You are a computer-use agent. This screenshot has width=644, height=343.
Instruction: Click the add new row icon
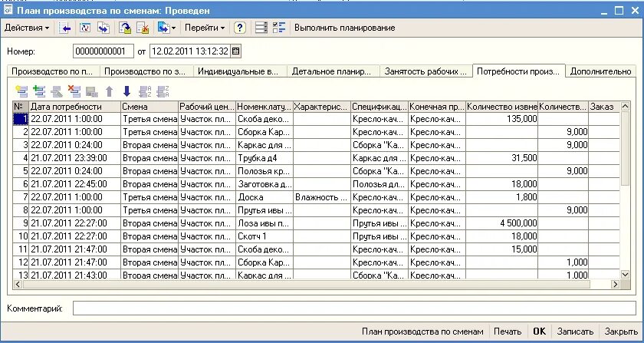pos(21,91)
